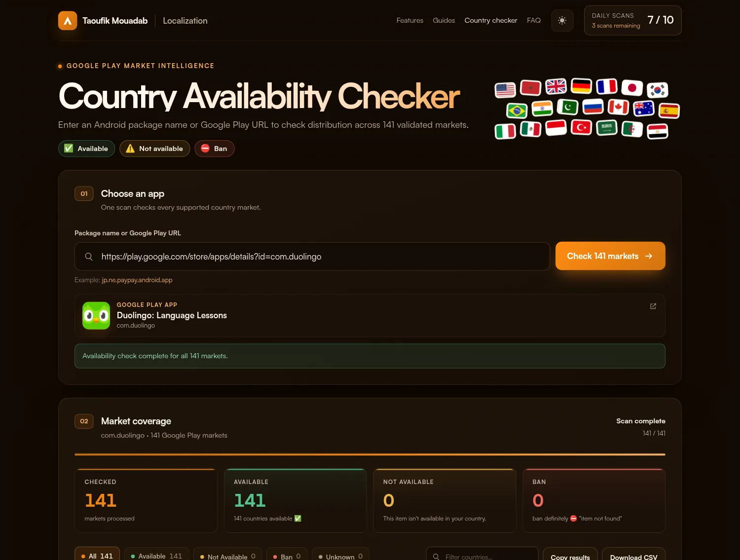Screen dimensions: 740x560
Task: Click the France flag icon
Action: [x=607, y=86]
